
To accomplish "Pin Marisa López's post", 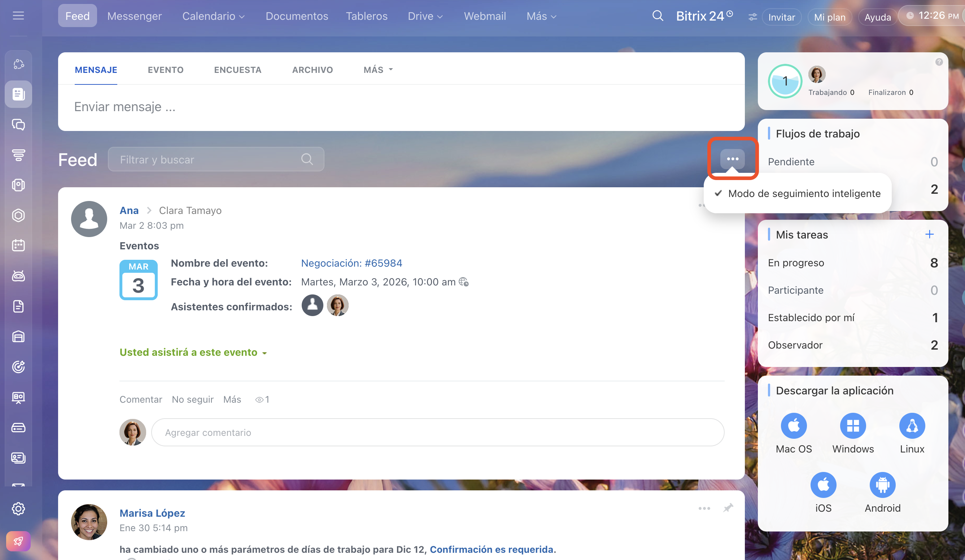I will pos(728,508).
